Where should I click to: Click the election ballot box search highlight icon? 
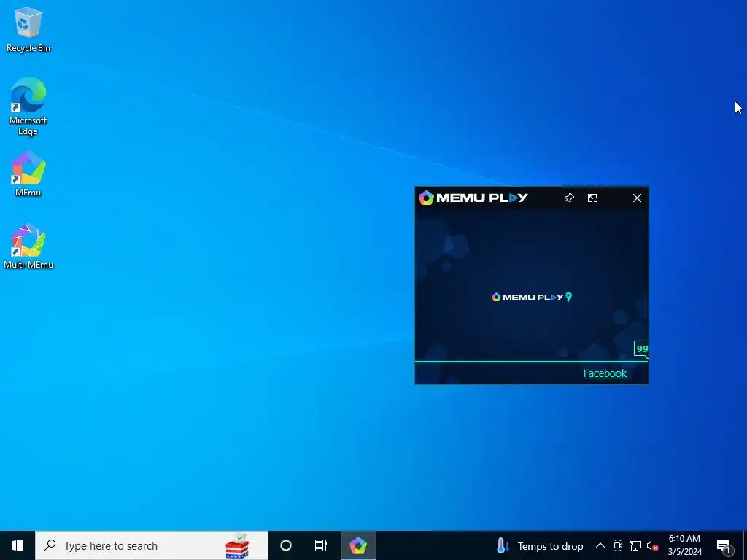point(237,546)
